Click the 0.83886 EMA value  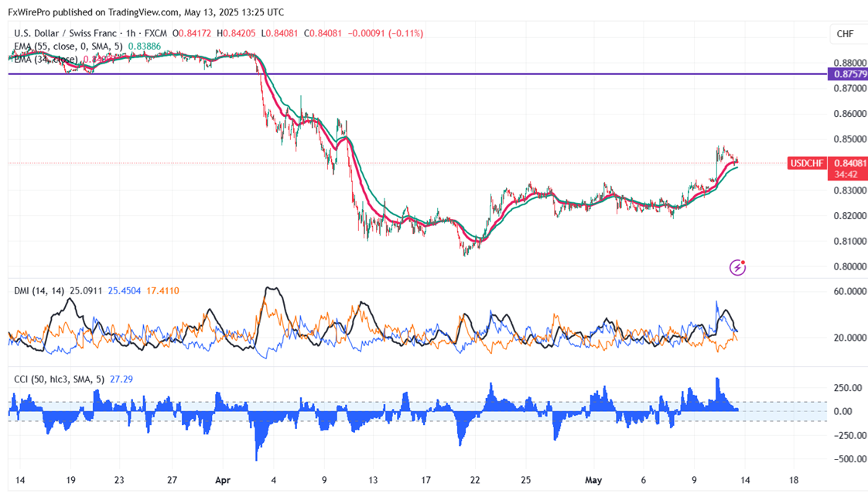145,46
